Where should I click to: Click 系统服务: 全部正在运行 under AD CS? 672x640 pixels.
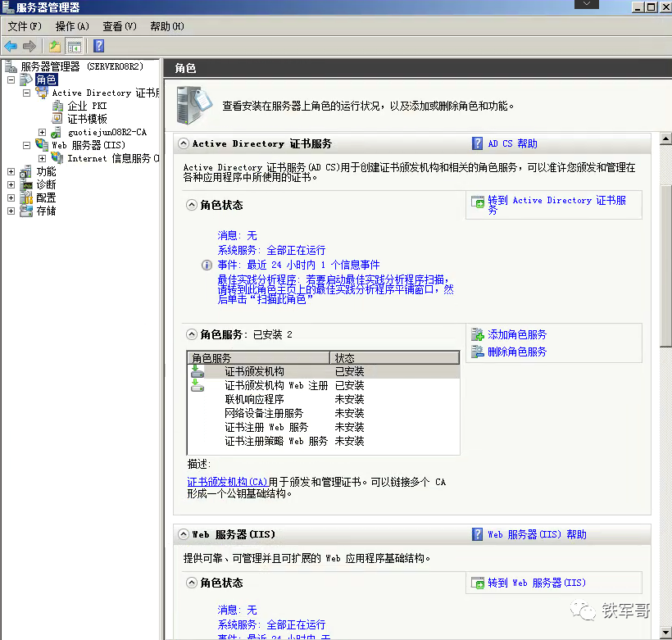pyautogui.click(x=271, y=250)
